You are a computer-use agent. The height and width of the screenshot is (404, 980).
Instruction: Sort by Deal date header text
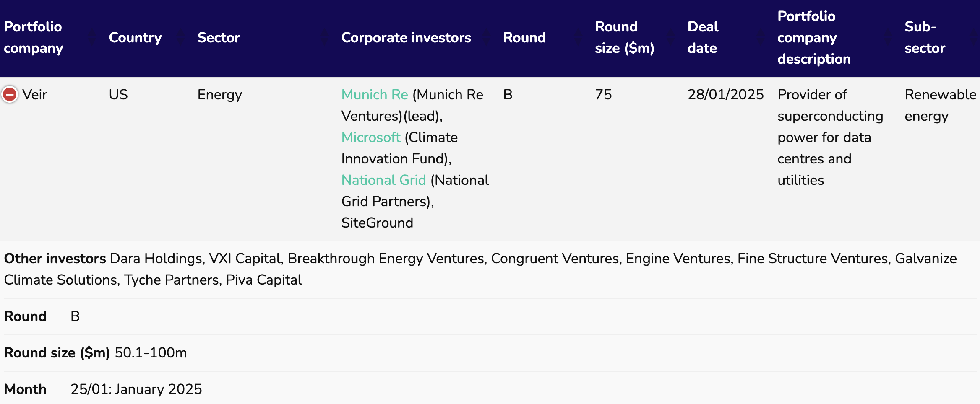pos(703,37)
